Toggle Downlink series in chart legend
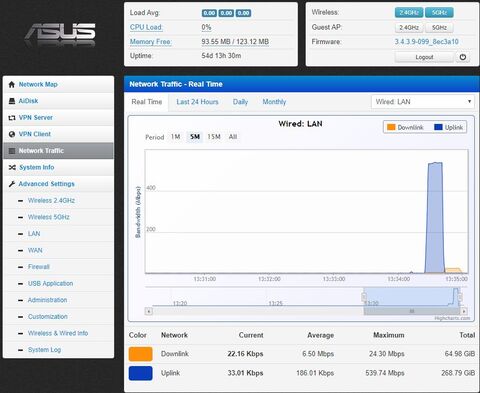480x393 pixels. [x=405, y=127]
